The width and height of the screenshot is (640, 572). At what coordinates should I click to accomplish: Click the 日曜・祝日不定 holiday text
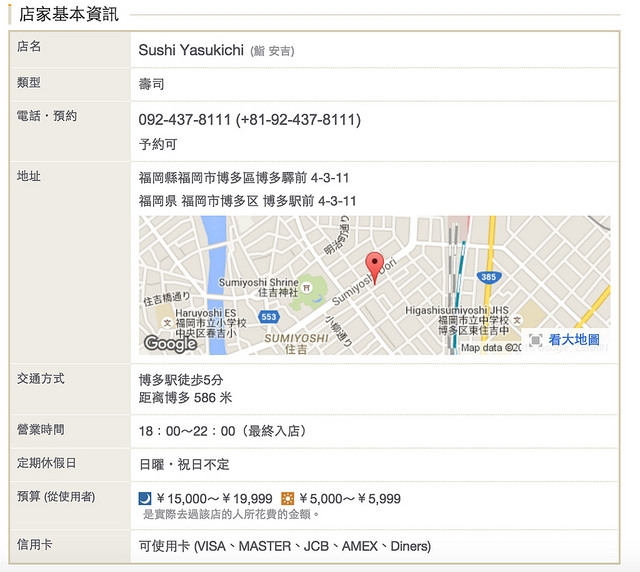(184, 464)
